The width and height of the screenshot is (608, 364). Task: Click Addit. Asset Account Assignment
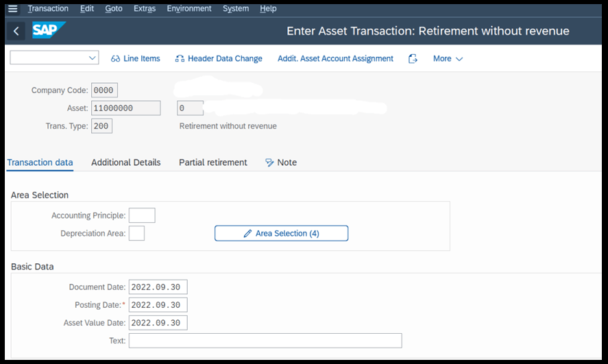pos(335,58)
